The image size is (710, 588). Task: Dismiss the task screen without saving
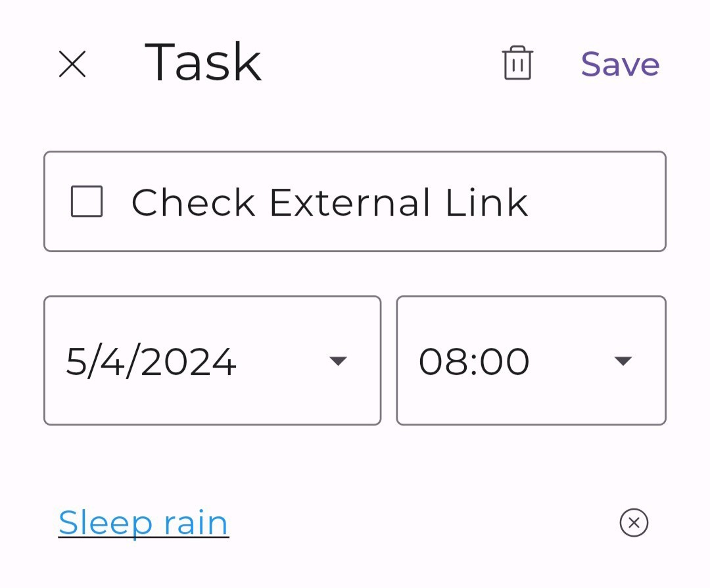[72, 64]
